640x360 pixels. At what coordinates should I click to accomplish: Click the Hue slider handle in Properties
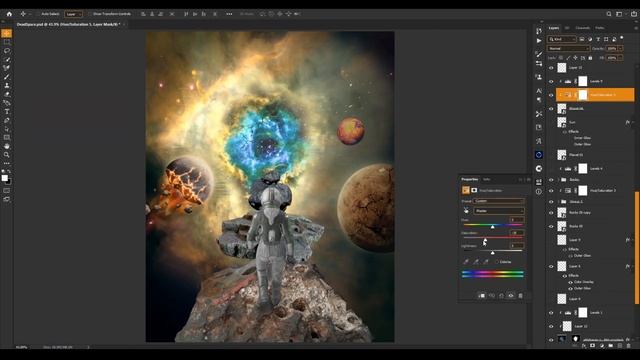493,227
